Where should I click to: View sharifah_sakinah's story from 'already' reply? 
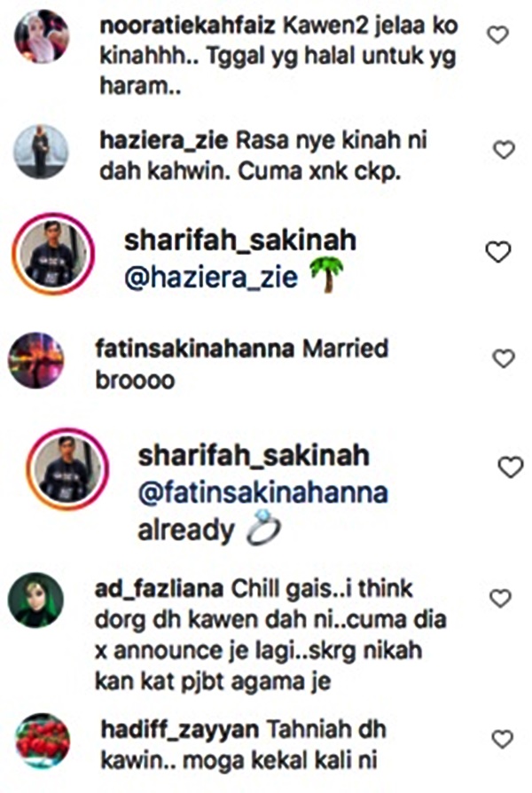pos(67,468)
